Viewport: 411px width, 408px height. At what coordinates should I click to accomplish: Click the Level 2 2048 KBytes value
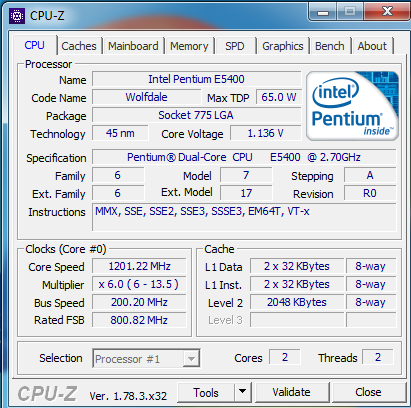297,302
